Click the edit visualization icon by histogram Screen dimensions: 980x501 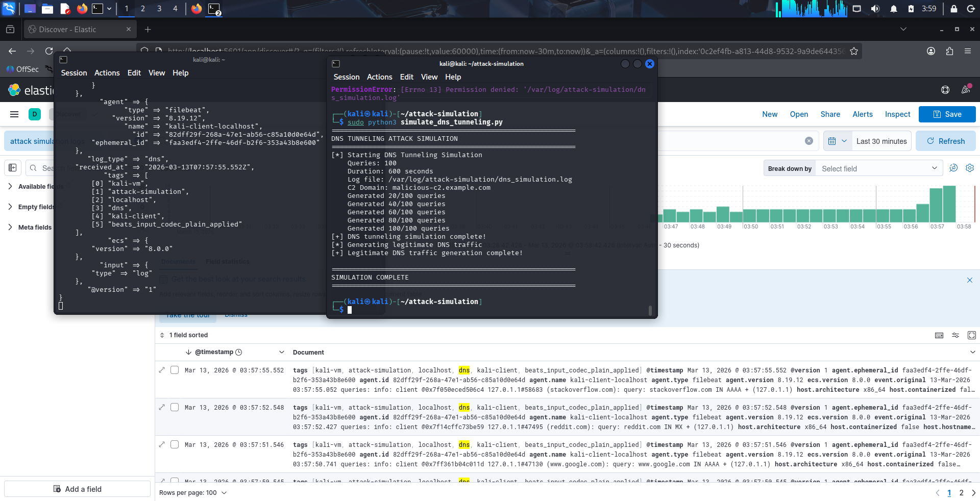pos(953,168)
